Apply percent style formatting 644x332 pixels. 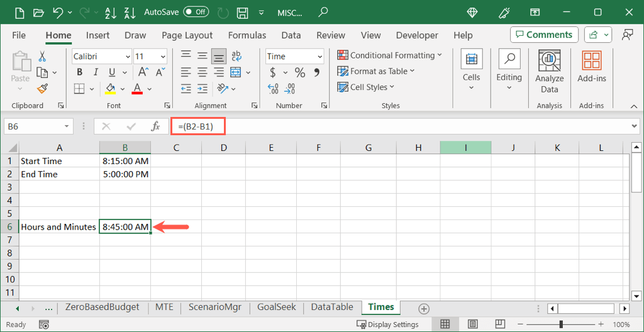click(300, 73)
